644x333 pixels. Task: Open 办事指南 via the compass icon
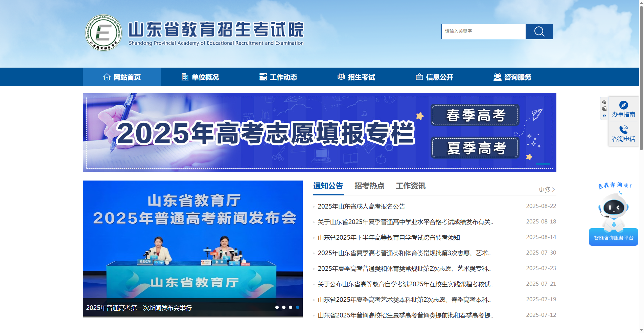[623, 105]
